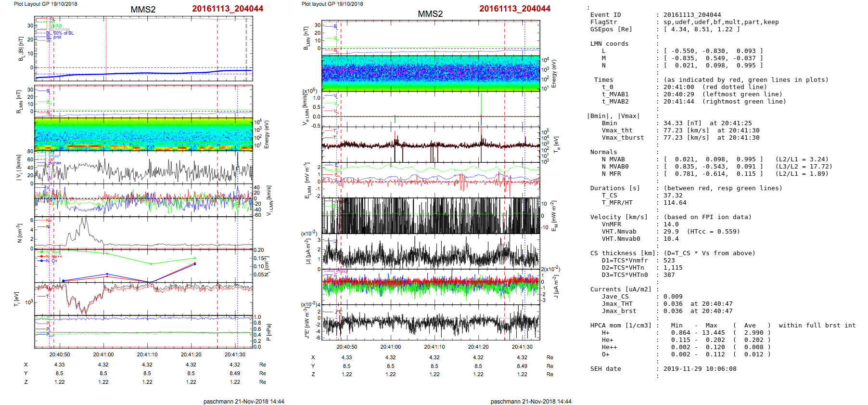Click the 'LMN coords' section heading

(609, 44)
